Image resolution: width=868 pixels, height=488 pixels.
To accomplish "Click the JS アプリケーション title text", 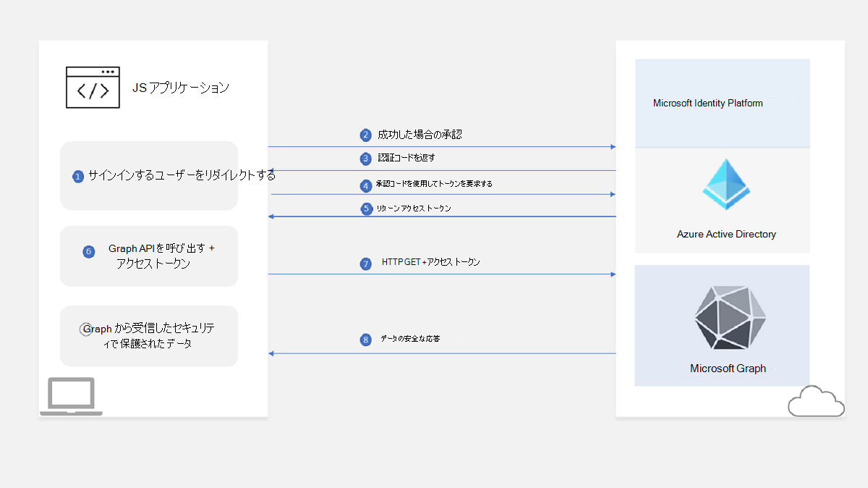I will [181, 88].
